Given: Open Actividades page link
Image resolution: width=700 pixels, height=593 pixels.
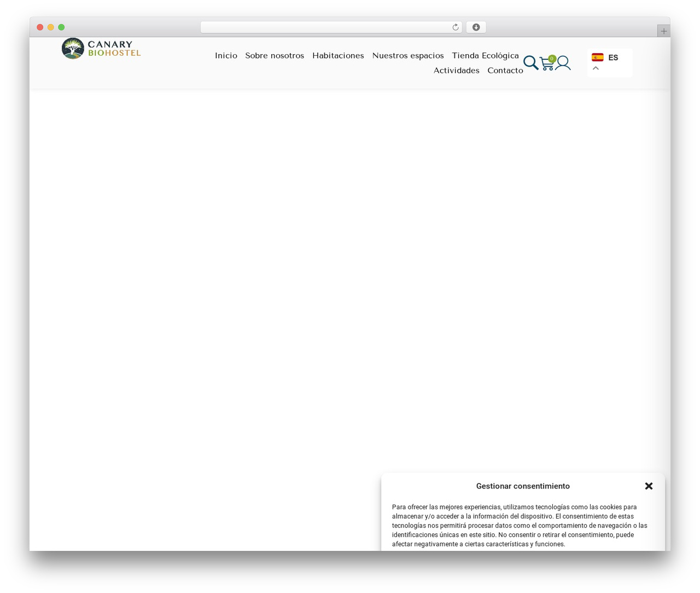Looking at the screenshot, I should (x=457, y=71).
